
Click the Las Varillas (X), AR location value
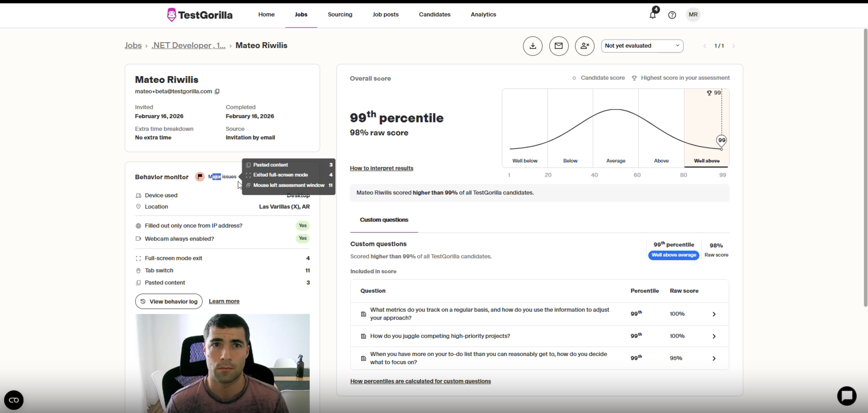(x=284, y=207)
